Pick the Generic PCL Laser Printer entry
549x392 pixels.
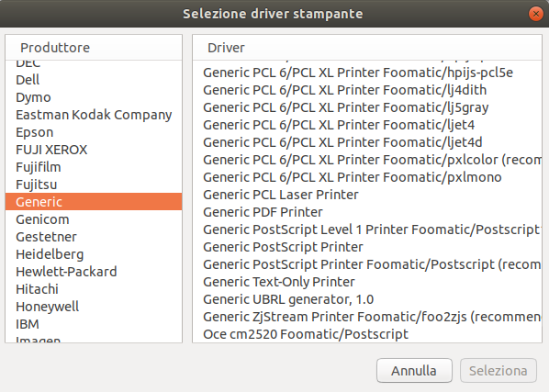coord(367,195)
